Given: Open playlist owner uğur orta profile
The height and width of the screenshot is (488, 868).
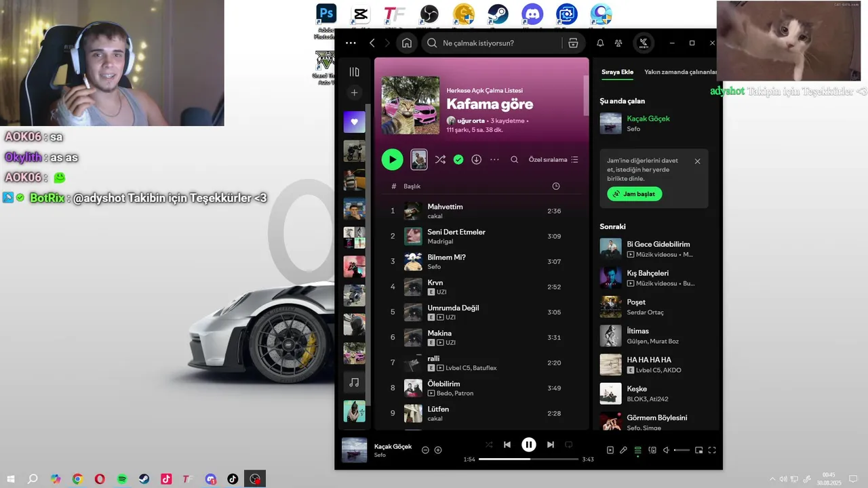Looking at the screenshot, I should click(470, 121).
